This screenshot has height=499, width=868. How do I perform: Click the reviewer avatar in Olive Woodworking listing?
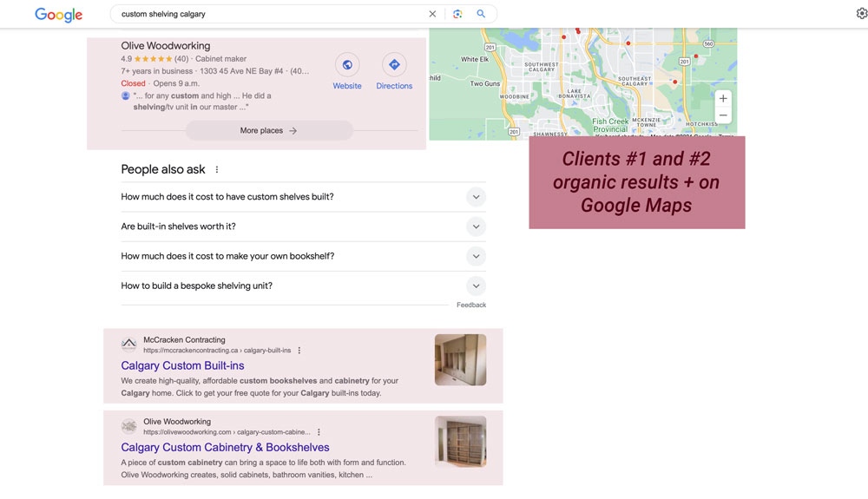pos(126,95)
